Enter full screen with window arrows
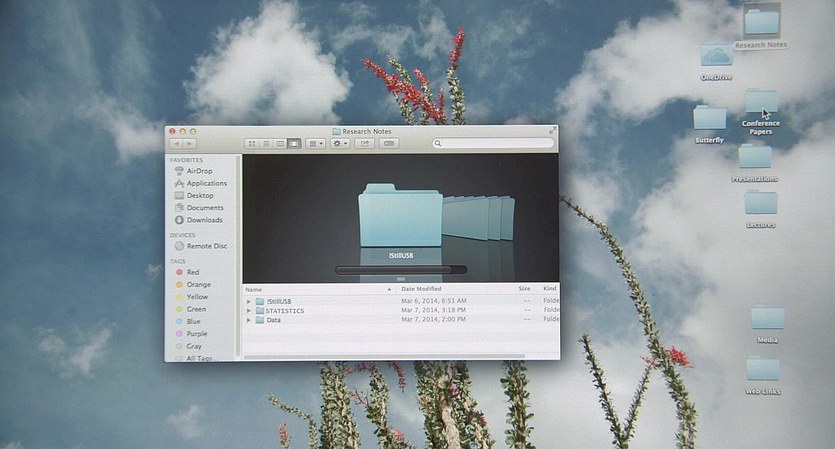 point(552,131)
